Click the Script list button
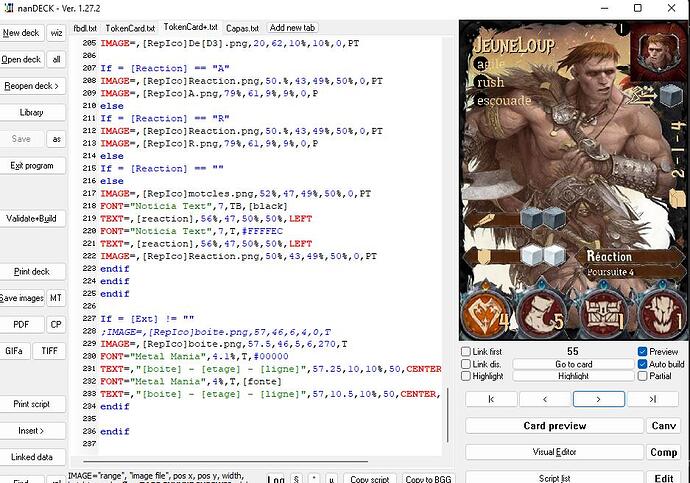The height and width of the screenshot is (483, 690). tap(554, 478)
